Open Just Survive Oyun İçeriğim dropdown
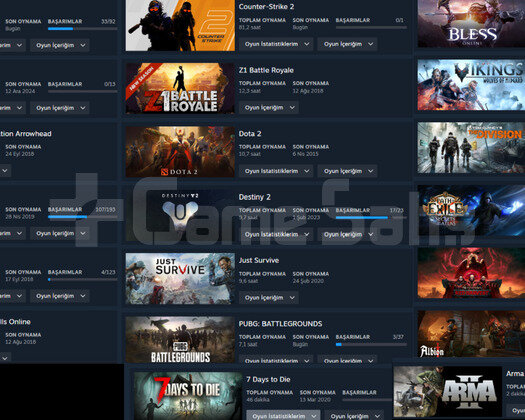Viewport: 525px width, 420px height. [269, 298]
